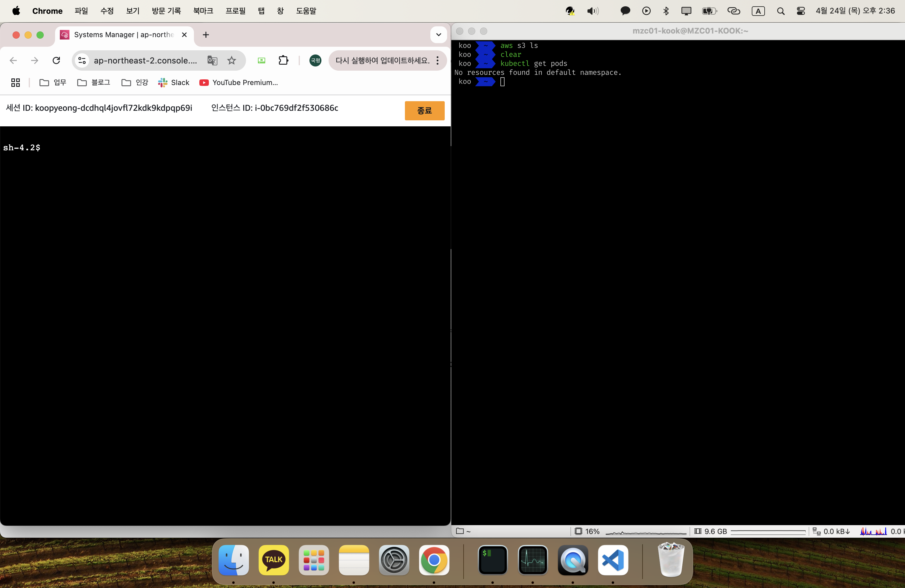Toggle Bluetooth from the menu bar
This screenshot has width=905, height=588.
coord(666,11)
